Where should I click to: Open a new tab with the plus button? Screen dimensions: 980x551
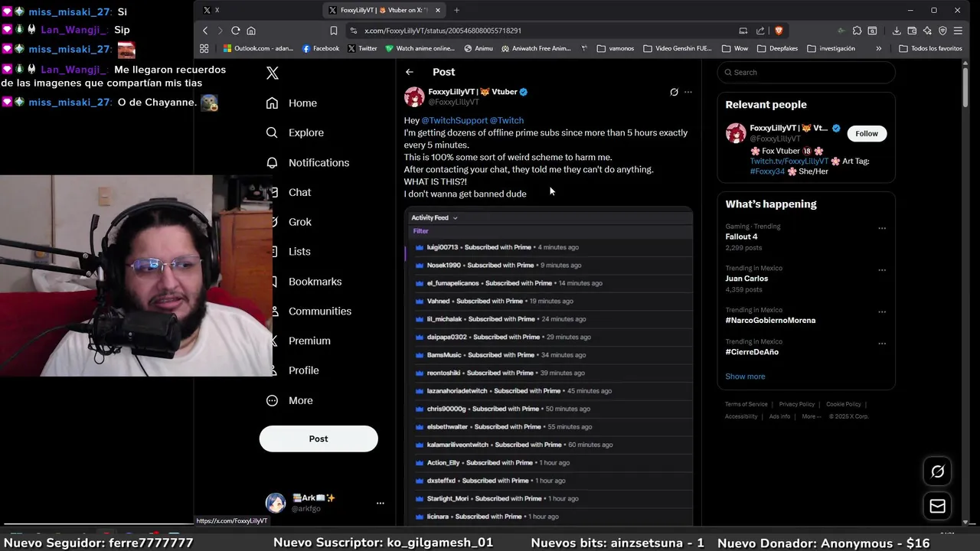[457, 10]
